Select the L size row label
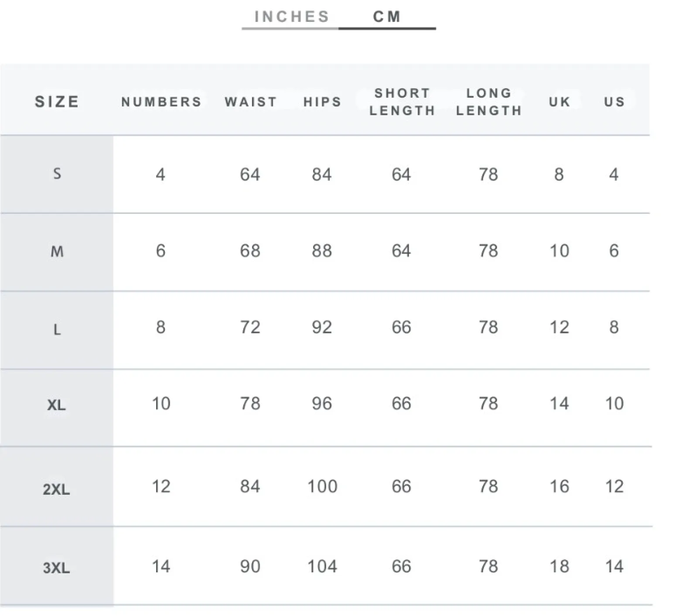 (x=57, y=329)
